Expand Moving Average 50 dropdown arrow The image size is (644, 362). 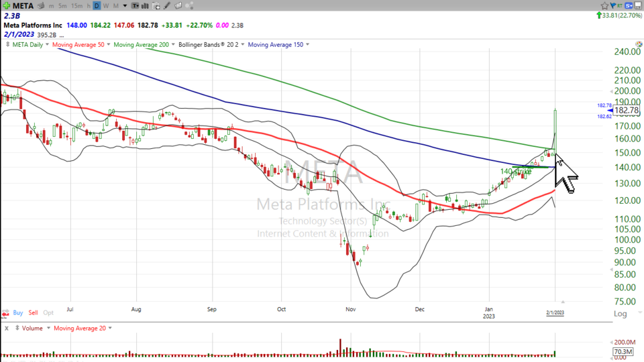[x=109, y=44]
